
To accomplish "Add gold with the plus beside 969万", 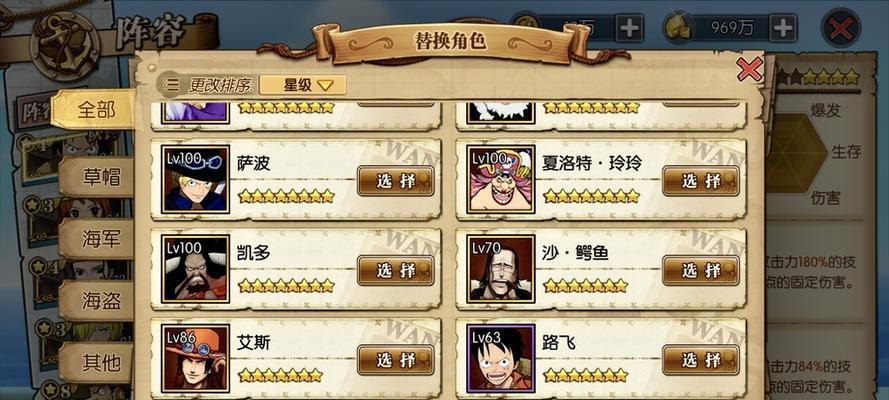I will 782,28.
